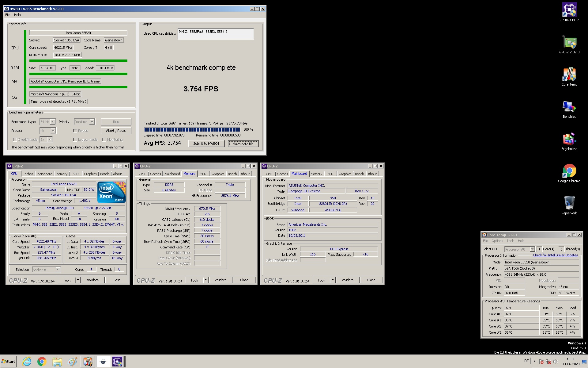
Task: Click Save data file button
Action: pyautogui.click(x=243, y=144)
